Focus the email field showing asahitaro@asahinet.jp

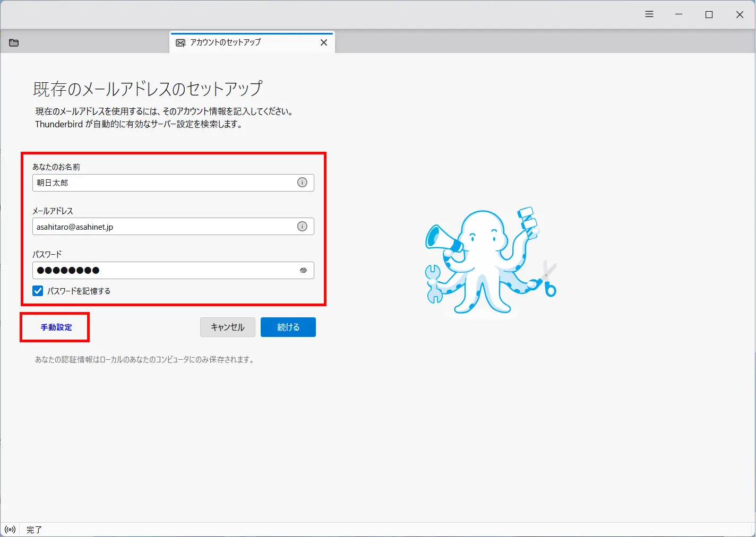(159, 226)
